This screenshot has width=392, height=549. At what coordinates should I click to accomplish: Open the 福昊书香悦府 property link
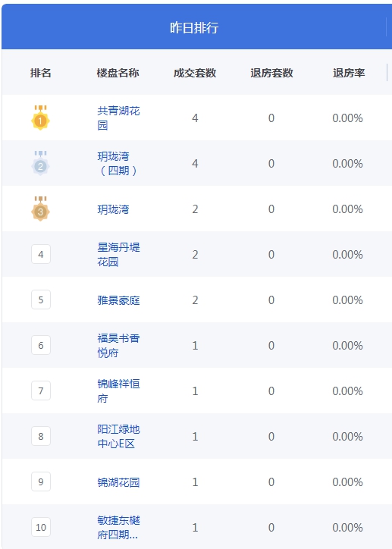(118, 346)
